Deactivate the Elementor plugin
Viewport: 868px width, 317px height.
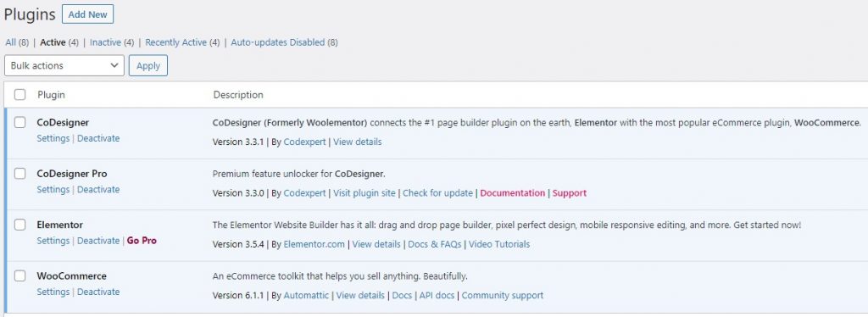(x=98, y=241)
